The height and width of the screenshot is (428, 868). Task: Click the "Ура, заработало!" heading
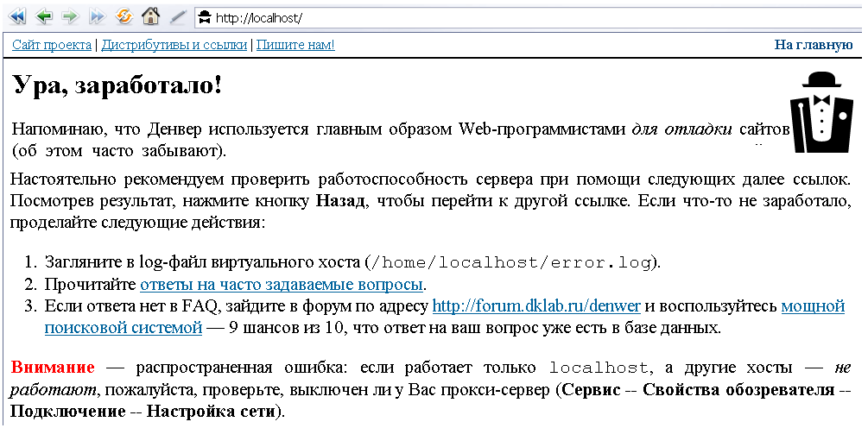pos(117,86)
